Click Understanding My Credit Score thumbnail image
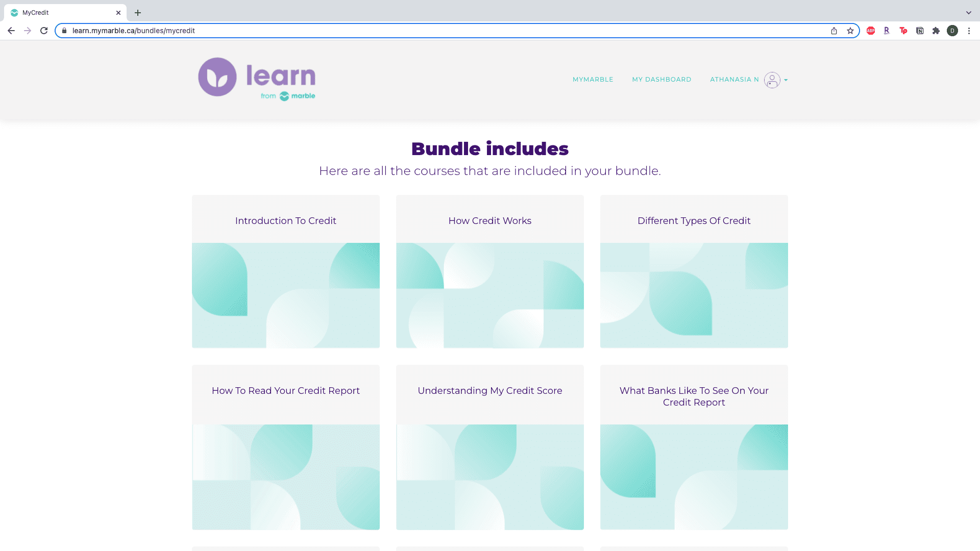 (x=490, y=477)
